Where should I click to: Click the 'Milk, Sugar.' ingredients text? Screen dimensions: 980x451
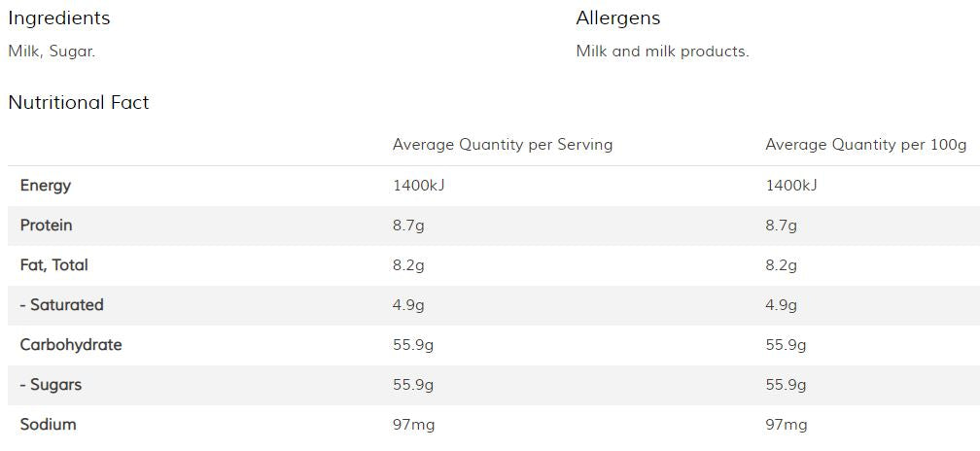click(52, 52)
